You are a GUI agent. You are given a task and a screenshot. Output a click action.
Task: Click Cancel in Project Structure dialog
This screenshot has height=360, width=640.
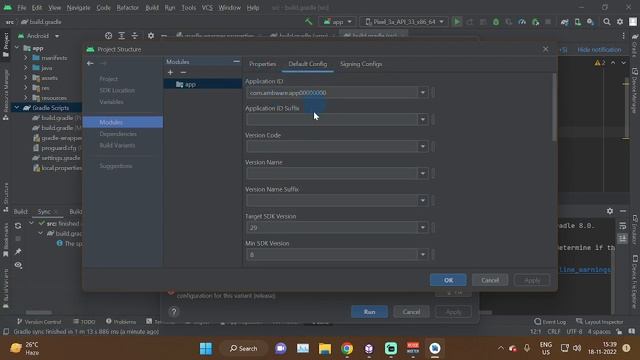coord(490,280)
